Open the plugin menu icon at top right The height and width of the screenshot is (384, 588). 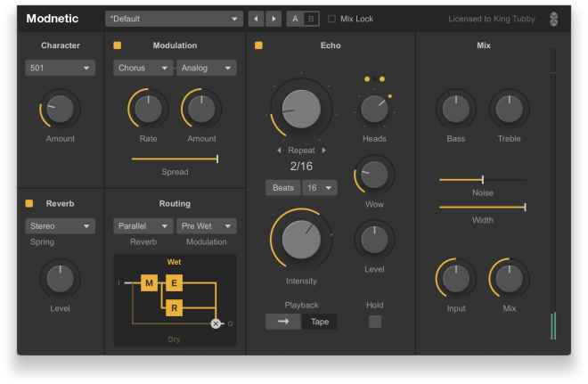tap(553, 19)
